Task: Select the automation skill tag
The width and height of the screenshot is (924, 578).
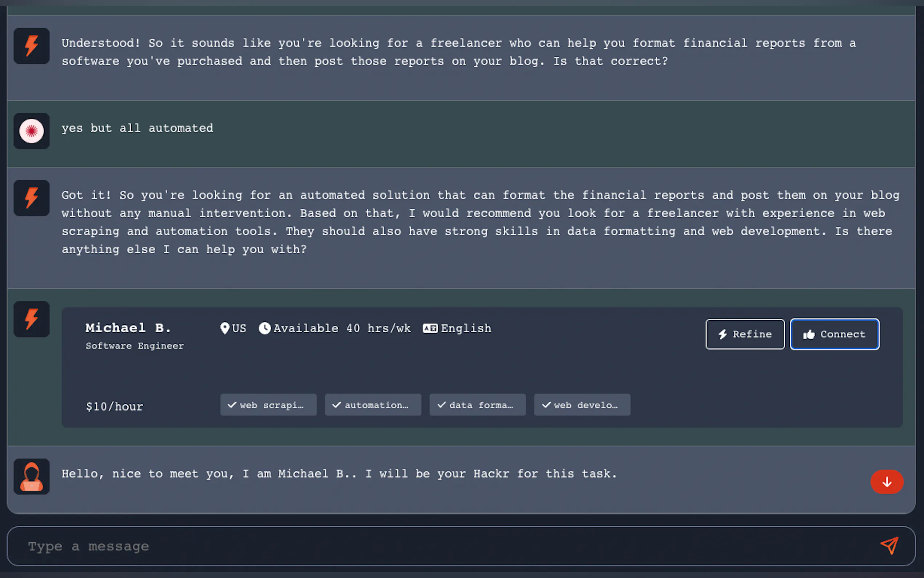Action: [x=373, y=405]
